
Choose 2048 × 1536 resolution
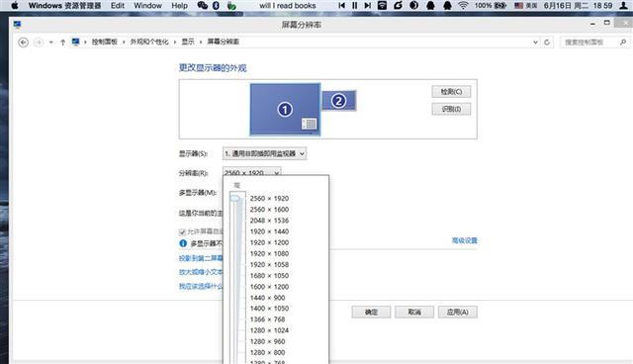point(269,221)
